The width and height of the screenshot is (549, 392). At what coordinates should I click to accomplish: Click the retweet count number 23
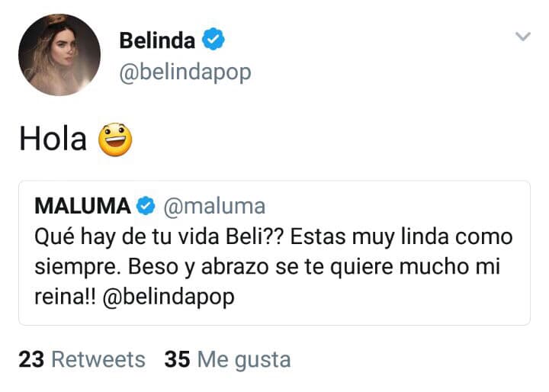[31, 359]
